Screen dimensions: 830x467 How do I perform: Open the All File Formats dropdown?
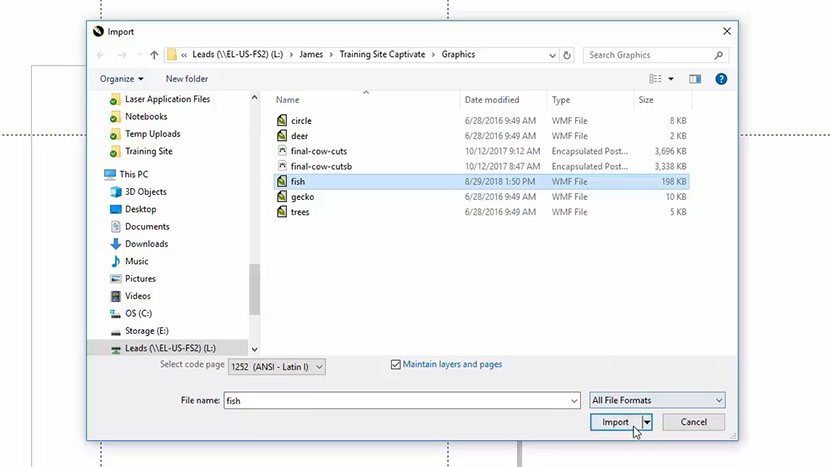[x=657, y=401]
